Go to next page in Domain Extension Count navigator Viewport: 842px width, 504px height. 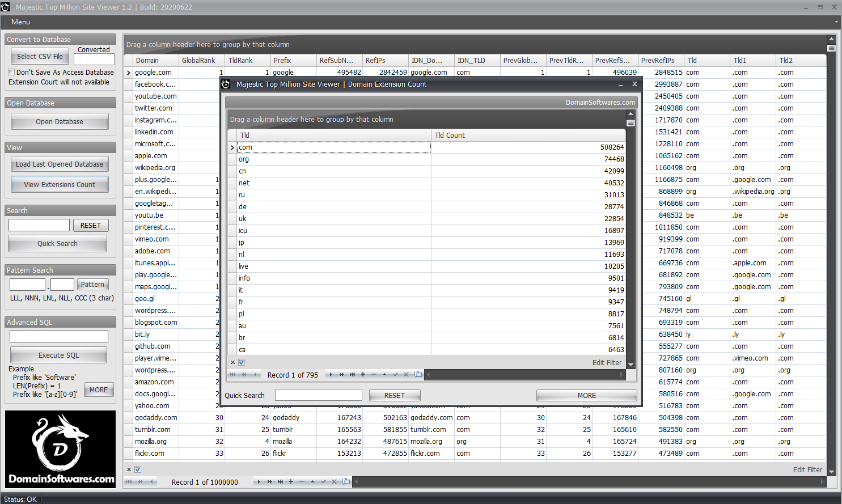[x=341, y=374]
